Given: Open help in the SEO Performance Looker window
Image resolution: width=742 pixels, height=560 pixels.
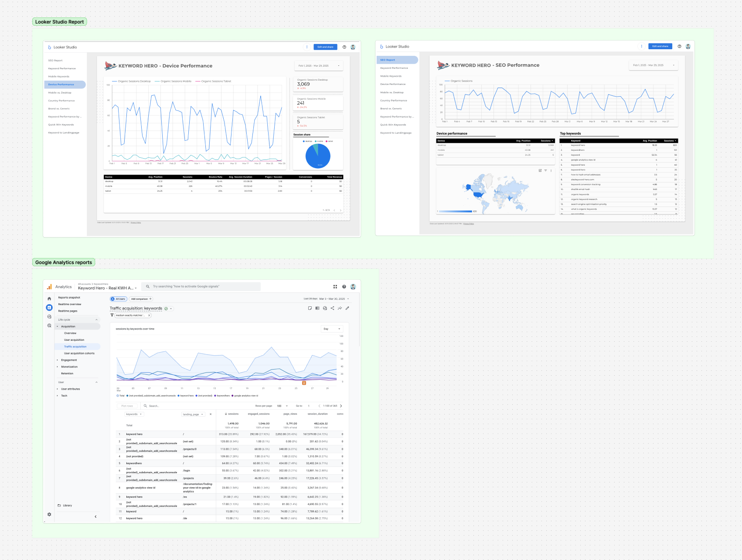Looking at the screenshot, I should coord(679,46).
